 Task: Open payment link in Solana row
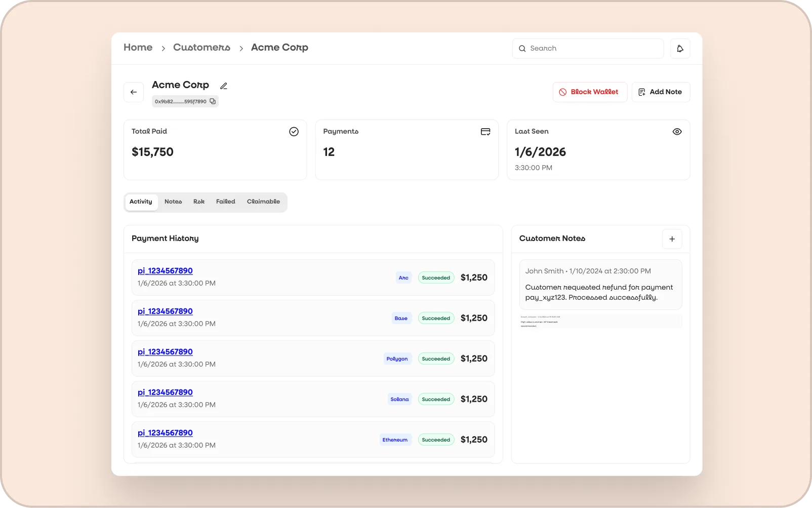(165, 393)
